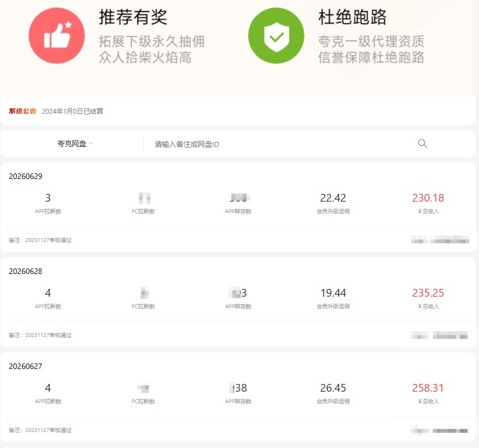Viewport: 479px width, 448px height.
Task: Click APP拉新数 value 3 for 20260629
Action: tap(48, 198)
